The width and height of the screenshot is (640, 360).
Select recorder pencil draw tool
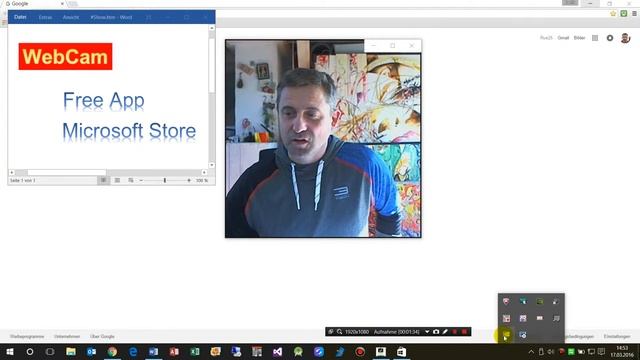(445, 332)
